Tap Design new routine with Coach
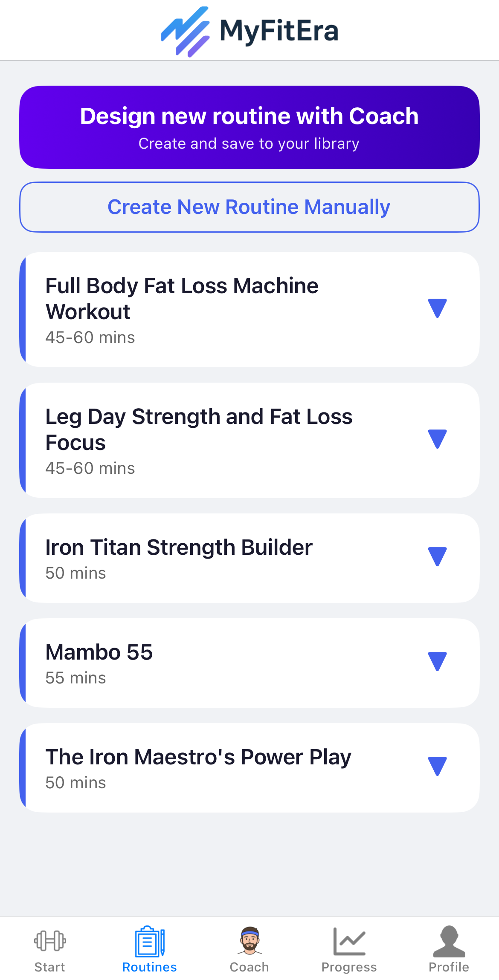499x980 pixels. coord(249,127)
